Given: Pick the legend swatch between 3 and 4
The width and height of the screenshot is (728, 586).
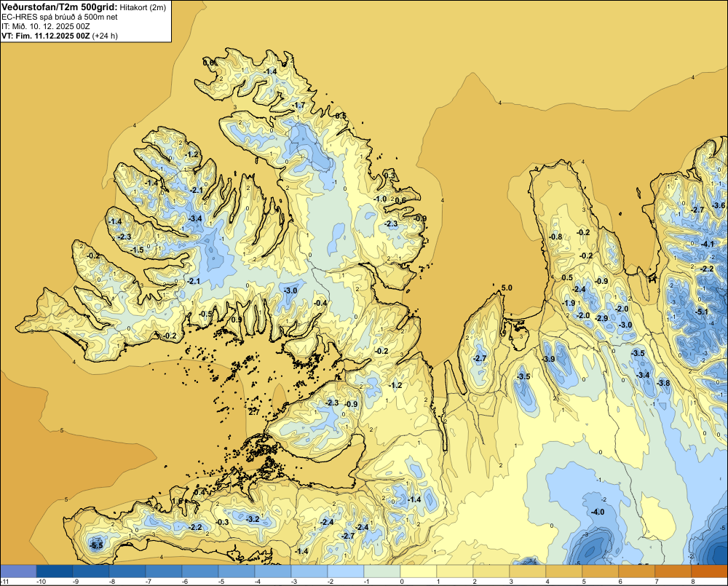Looking at the screenshot, I should (x=528, y=571).
